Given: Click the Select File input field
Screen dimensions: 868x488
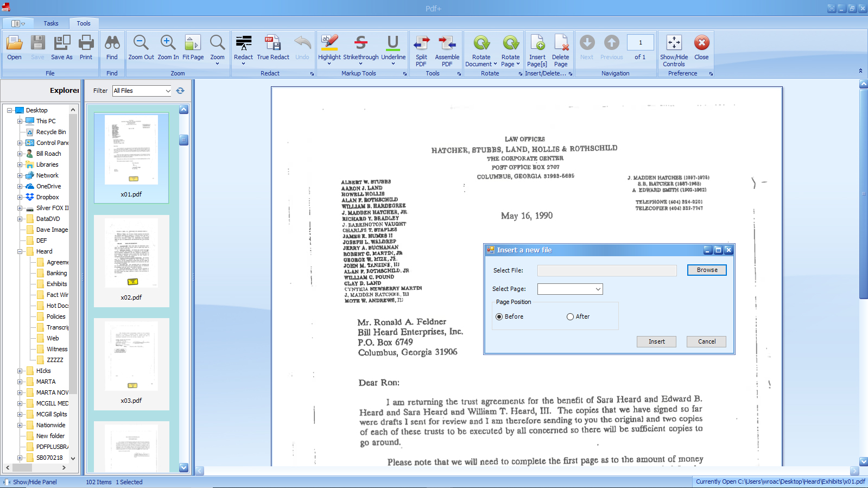Looking at the screenshot, I should pos(607,270).
